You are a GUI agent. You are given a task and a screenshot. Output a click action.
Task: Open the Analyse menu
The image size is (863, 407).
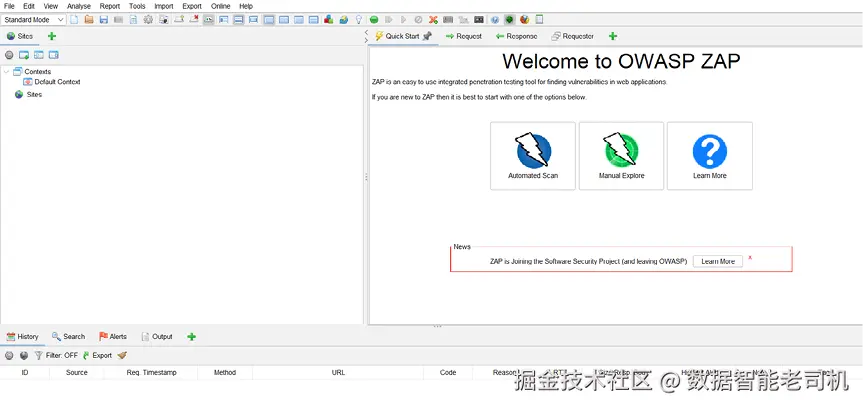(x=79, y=6)
